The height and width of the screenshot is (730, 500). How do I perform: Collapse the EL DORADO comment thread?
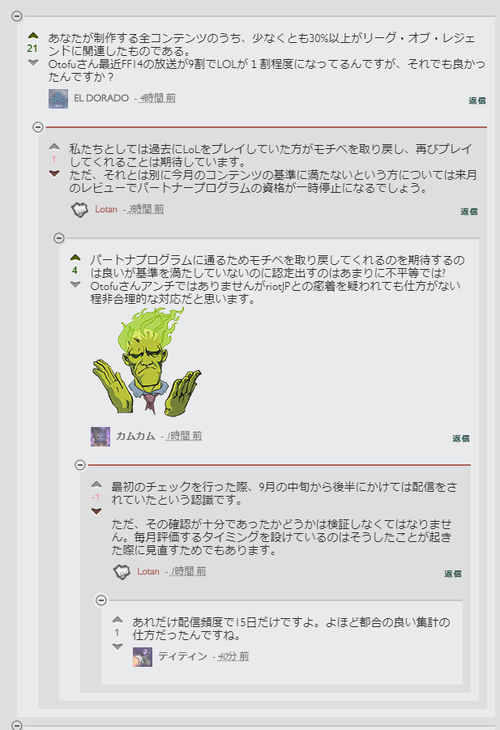(17, 16)
